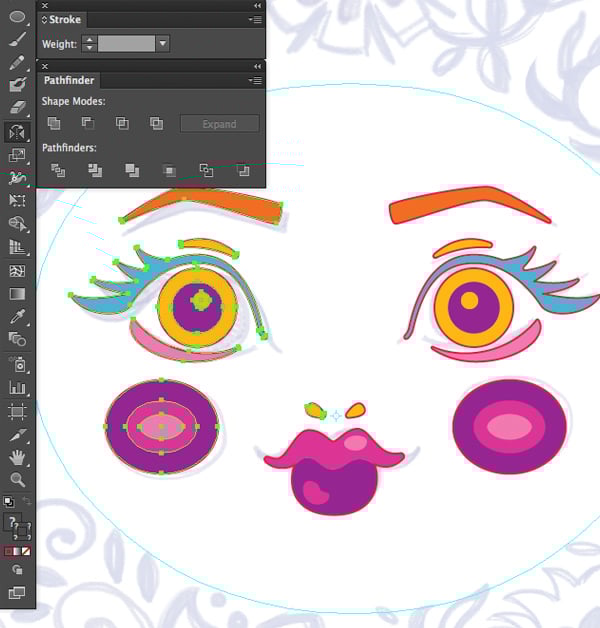Select the Hand tool
The image size is (600, 628).
pos(17,457)
